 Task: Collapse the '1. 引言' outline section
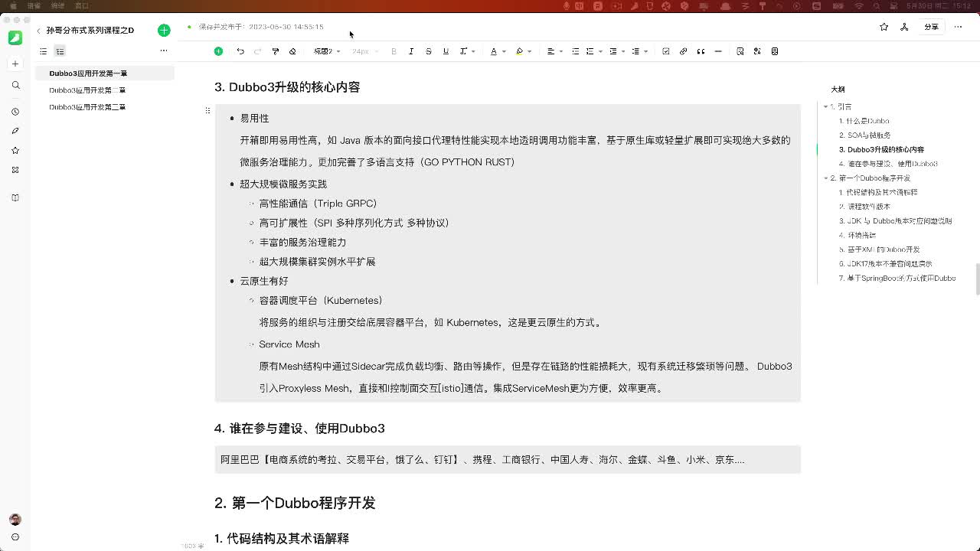click(825, 106)
